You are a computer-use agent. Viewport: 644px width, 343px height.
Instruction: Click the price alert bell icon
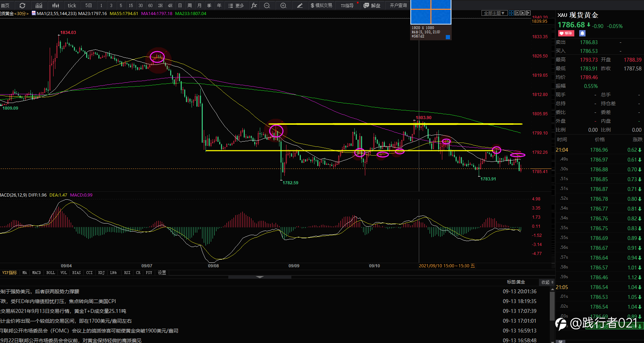click(x=582, y=33)
